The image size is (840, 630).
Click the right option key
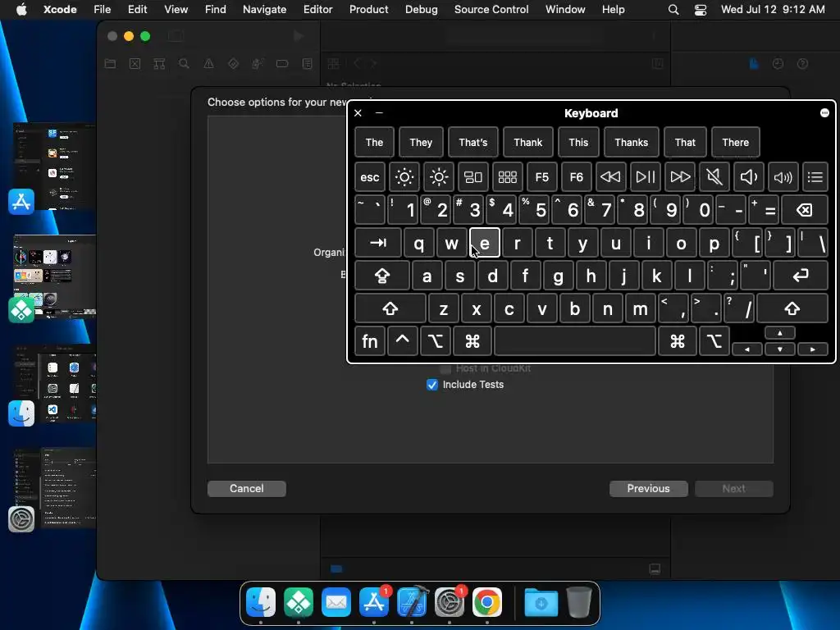click(714, 341)
